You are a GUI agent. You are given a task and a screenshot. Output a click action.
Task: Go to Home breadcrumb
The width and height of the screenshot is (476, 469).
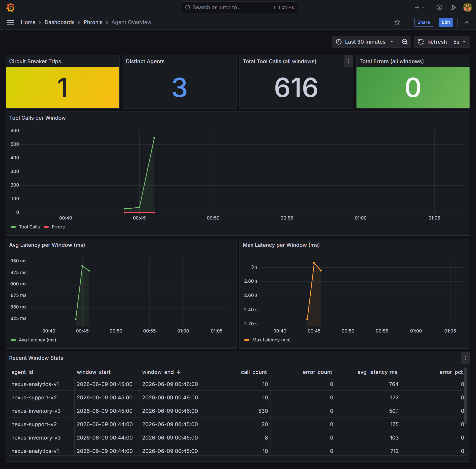point(28,22)
